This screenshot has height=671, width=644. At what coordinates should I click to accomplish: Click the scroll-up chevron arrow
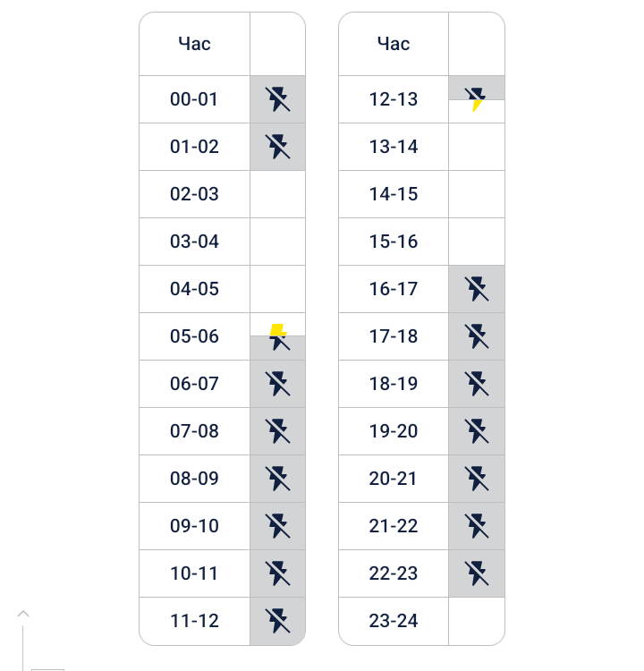click(23, 614)
